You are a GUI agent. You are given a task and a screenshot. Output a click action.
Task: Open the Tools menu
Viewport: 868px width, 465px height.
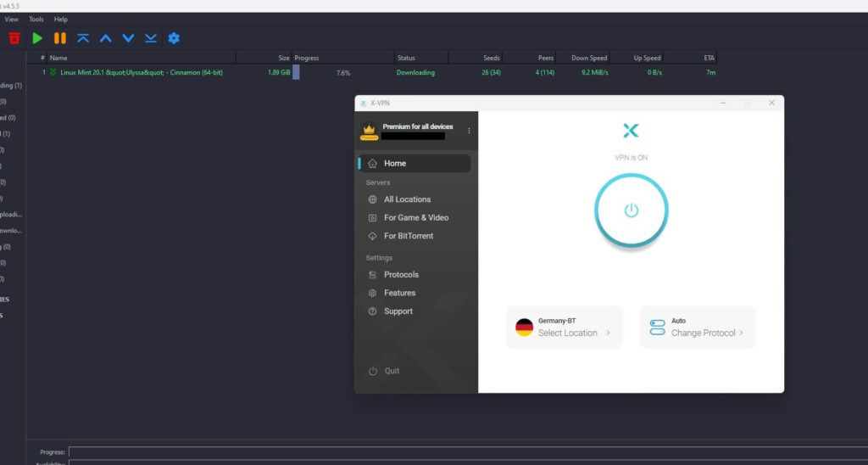point(36,20)
